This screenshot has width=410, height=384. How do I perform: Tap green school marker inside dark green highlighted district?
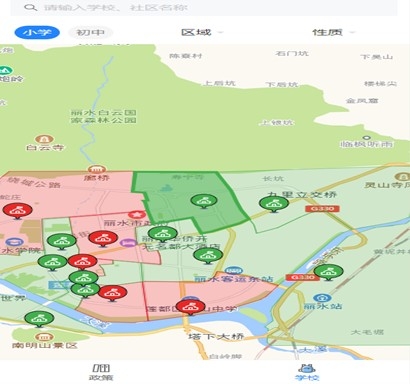(204, 201)
